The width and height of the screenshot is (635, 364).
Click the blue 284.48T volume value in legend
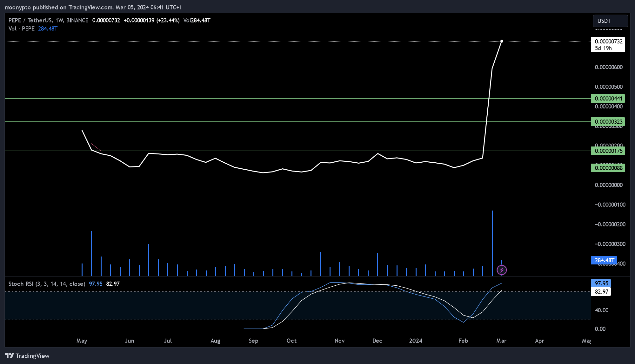coord(48,29)
